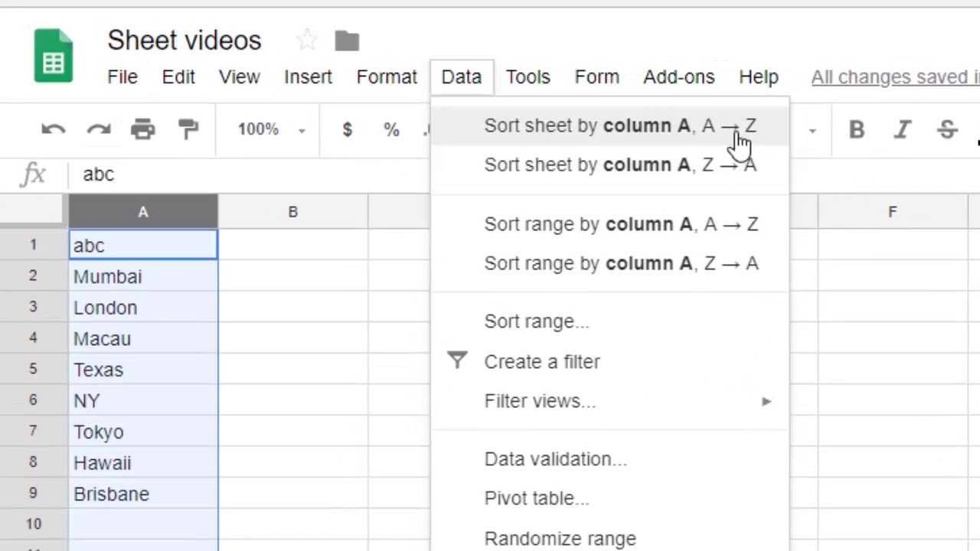Select Create a filter
Screen dimensions: 980x551
[542, 361]
